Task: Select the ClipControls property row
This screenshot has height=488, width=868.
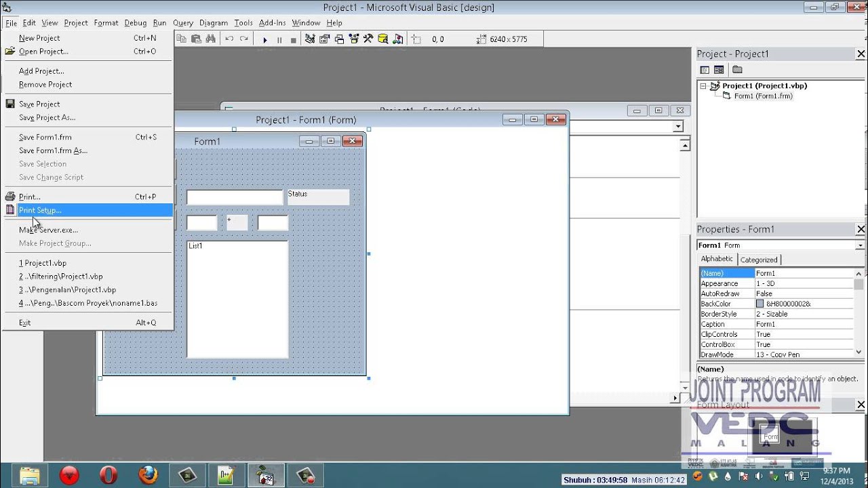Action: pos(776,334)
